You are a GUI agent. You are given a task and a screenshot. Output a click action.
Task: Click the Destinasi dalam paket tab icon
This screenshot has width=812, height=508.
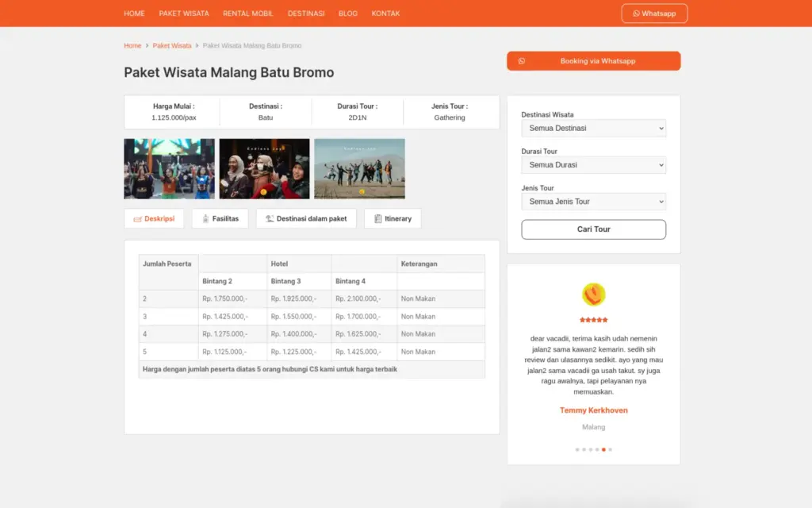point(270,219)
